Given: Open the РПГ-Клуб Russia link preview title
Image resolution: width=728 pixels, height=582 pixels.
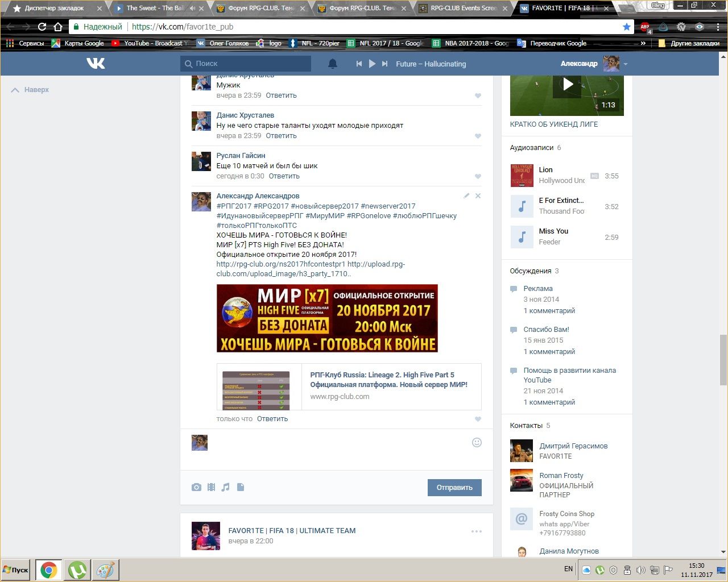Looking at the screenshot, I should (388, 380).
